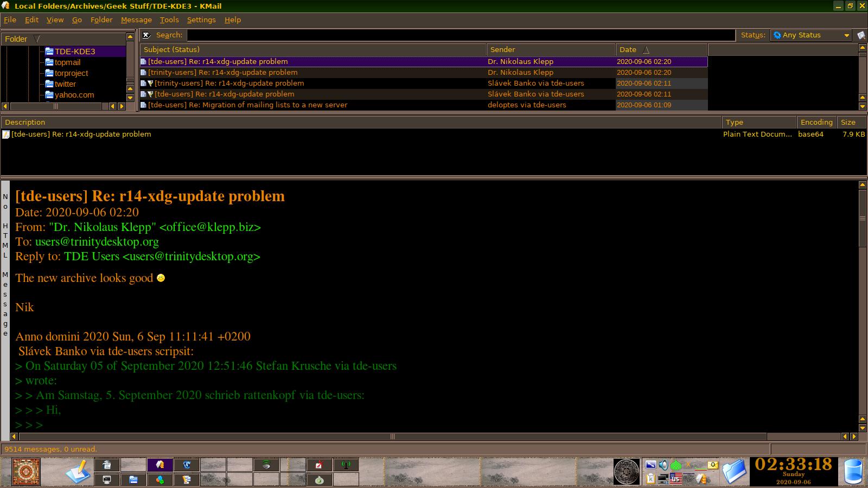Viewport: 868px width, 488px height.
Task: Open full search icon beside Any Status
Action: click(x=861, y=35)
